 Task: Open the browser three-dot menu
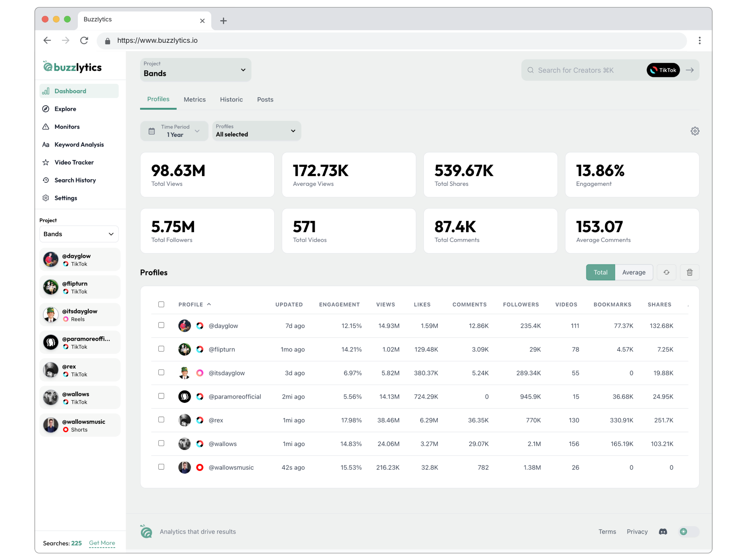click(700, 40)
